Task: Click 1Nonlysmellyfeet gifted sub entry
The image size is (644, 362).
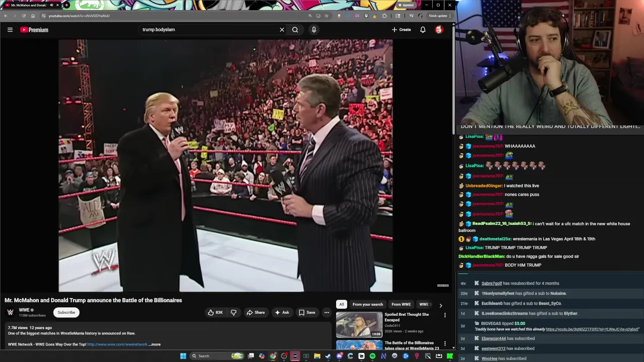Action: pos(524,294)
